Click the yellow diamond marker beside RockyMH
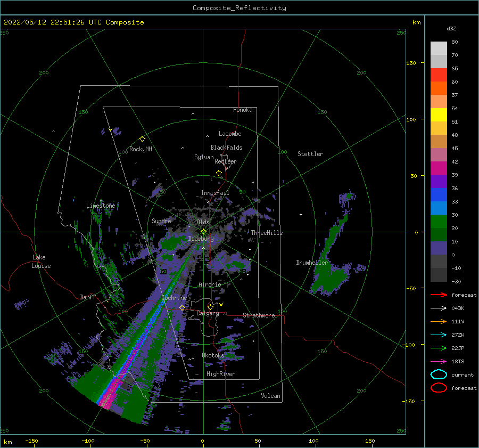Screen dimensions: 479x448 pyautogui.click(x=142, y=139)
